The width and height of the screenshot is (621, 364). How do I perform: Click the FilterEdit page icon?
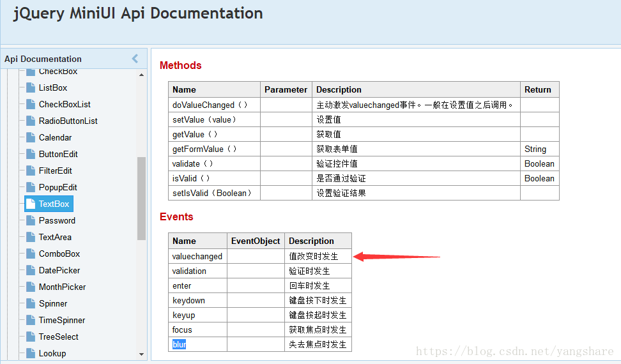pyautogui.click(x=31, y=171)
